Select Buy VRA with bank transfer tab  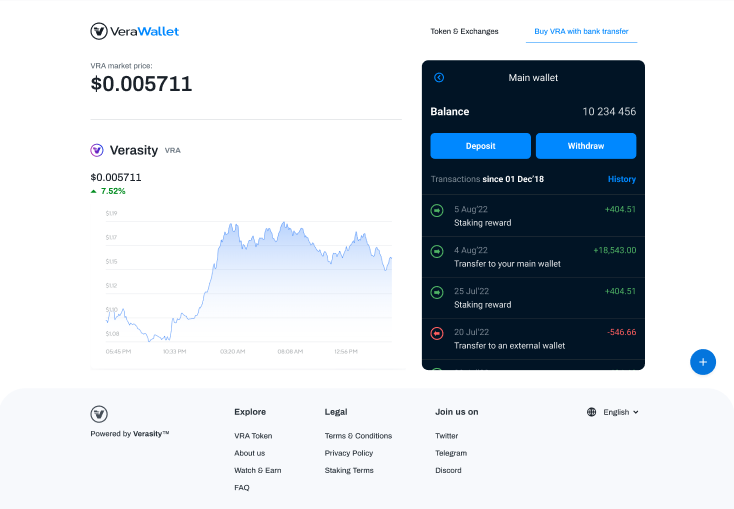tap(581, 31)
